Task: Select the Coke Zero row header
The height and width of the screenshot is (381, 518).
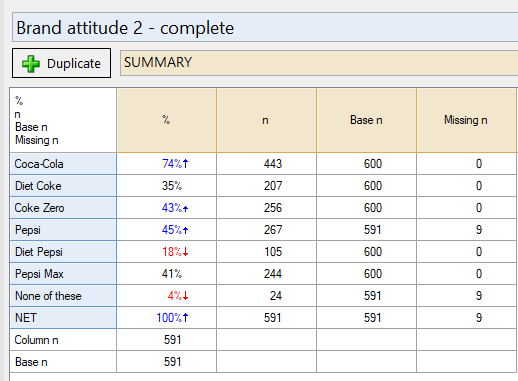Action: 63,208
